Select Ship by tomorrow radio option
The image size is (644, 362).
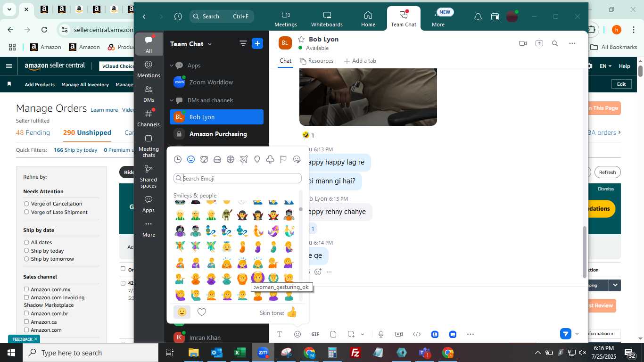(x=26, y=259)
